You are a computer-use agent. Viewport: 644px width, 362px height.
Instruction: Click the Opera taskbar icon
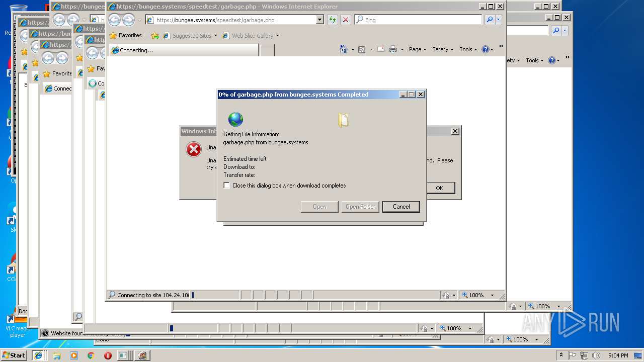(108, 355)
